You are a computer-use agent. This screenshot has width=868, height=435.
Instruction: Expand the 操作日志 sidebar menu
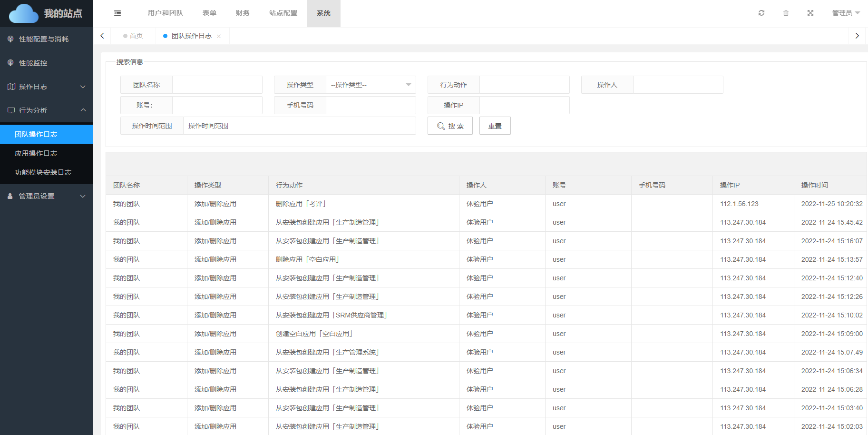[46, 87]
